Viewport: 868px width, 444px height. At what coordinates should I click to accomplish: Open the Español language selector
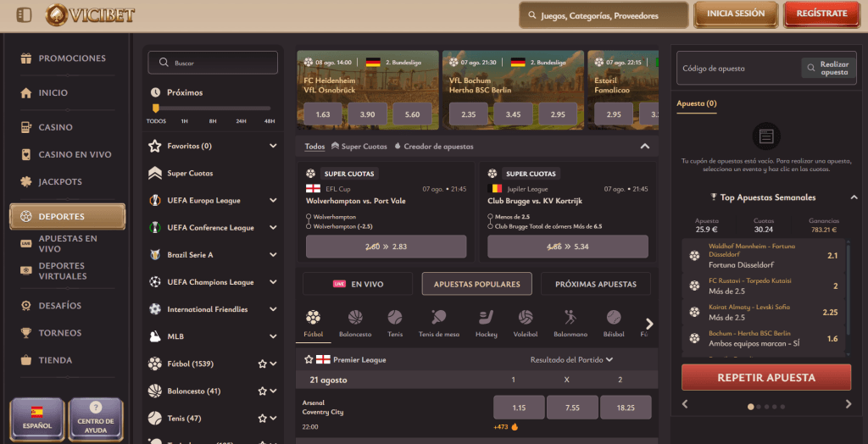37,419
